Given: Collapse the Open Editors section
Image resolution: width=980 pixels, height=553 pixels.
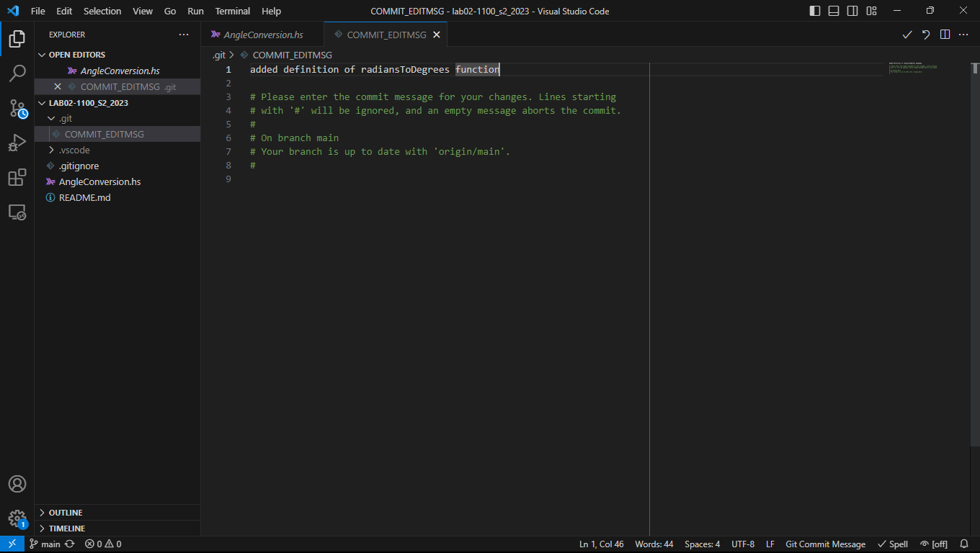Looking at the screenshot, I should (117, 55).
